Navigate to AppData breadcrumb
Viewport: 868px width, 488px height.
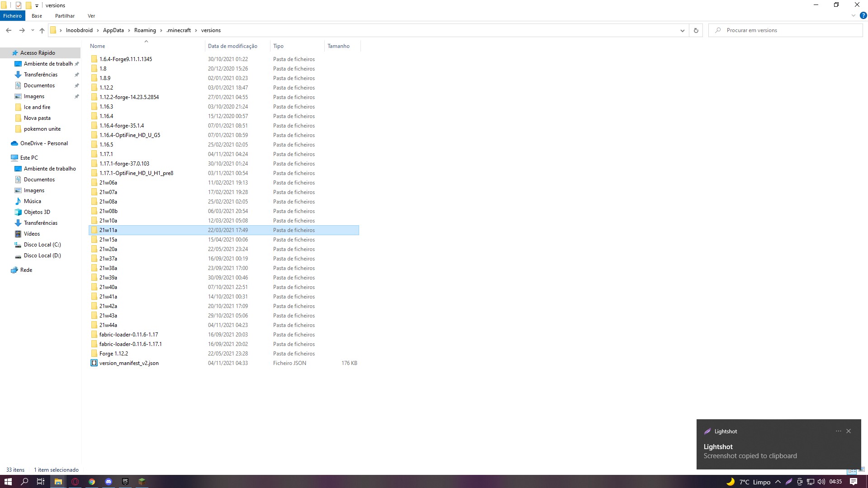[x=113, y=30]
